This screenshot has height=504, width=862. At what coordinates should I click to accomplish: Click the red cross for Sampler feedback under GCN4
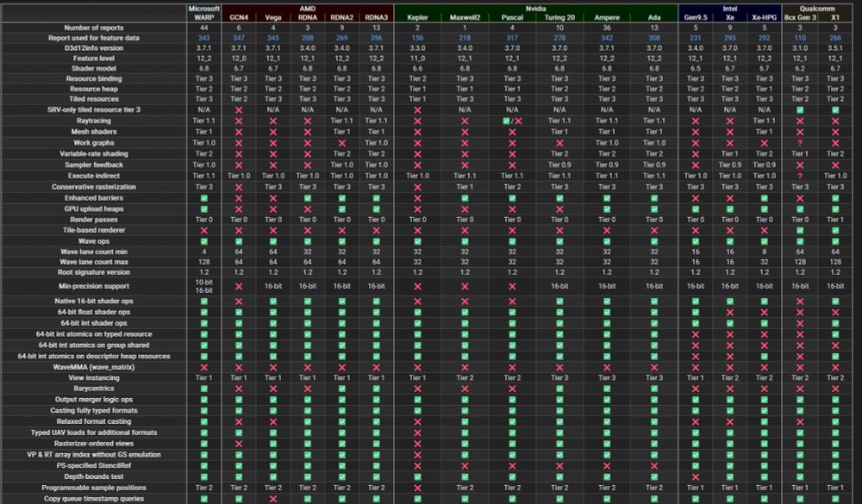click(x=239, y=165)
